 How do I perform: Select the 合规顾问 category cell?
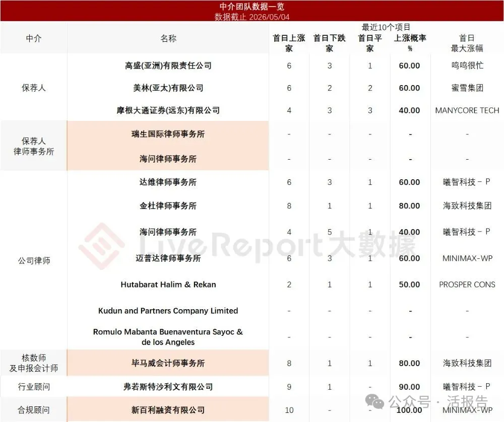34,410
